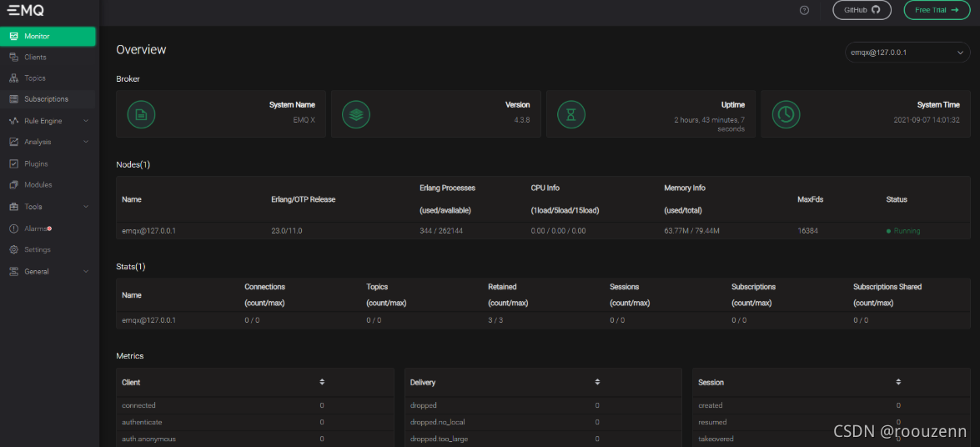Open Subscriptions in the sidebar
The height and width of the screenshot is (447, 980).
[48, 98]
